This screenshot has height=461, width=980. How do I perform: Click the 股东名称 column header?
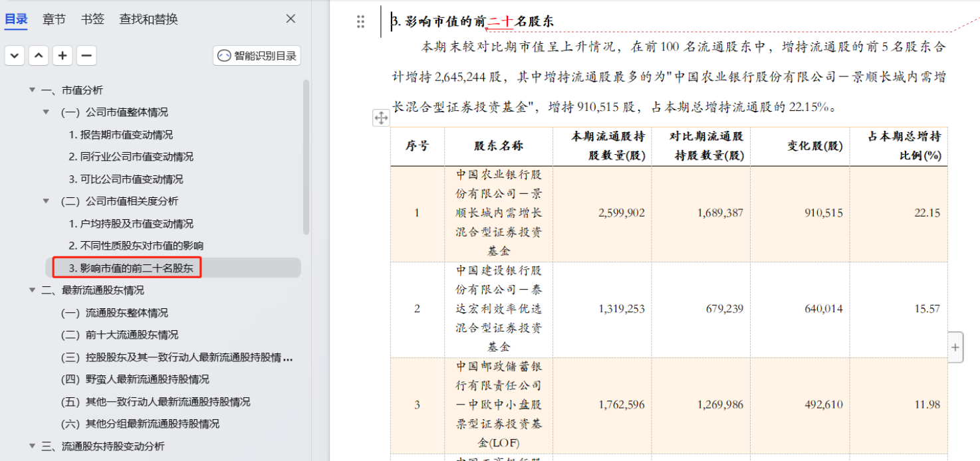(499, 146)
